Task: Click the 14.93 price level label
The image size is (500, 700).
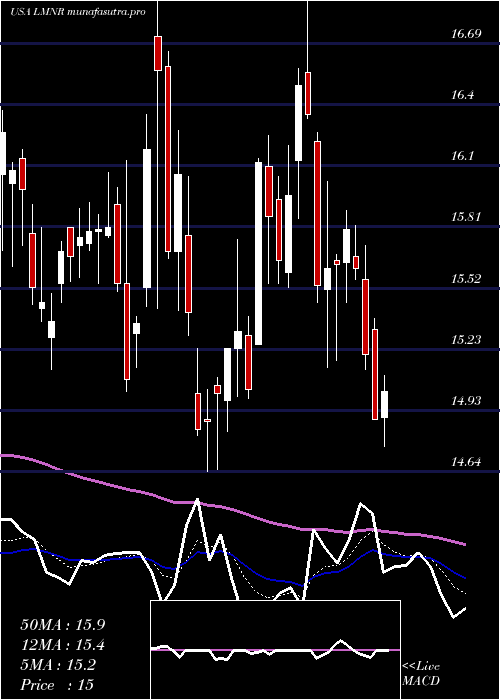Action: pos(466,400)
